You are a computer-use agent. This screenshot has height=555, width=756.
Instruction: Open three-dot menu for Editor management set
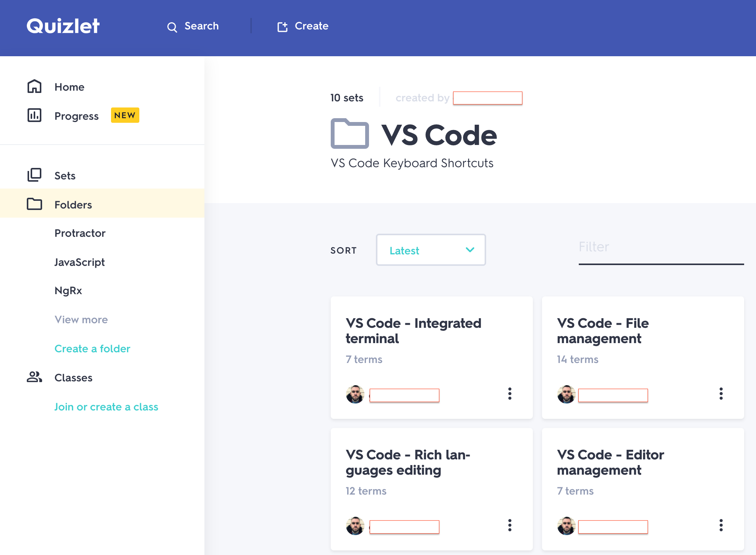click(721, 525)
